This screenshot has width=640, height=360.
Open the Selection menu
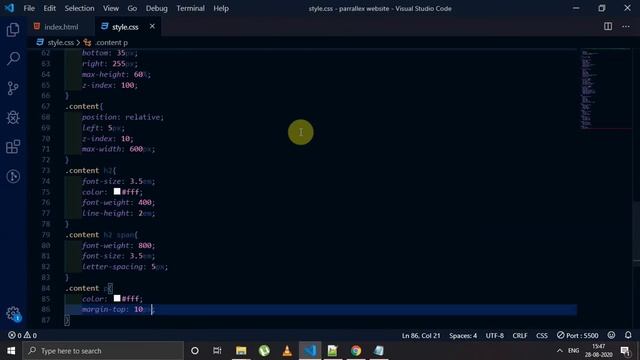coord(79,8)
